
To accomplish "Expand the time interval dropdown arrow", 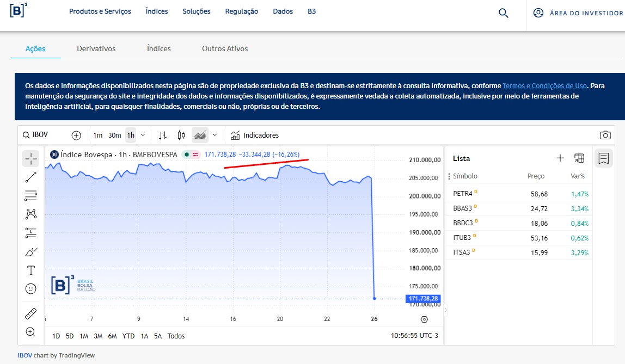I will pyautogui.click(x=143, y=135).
